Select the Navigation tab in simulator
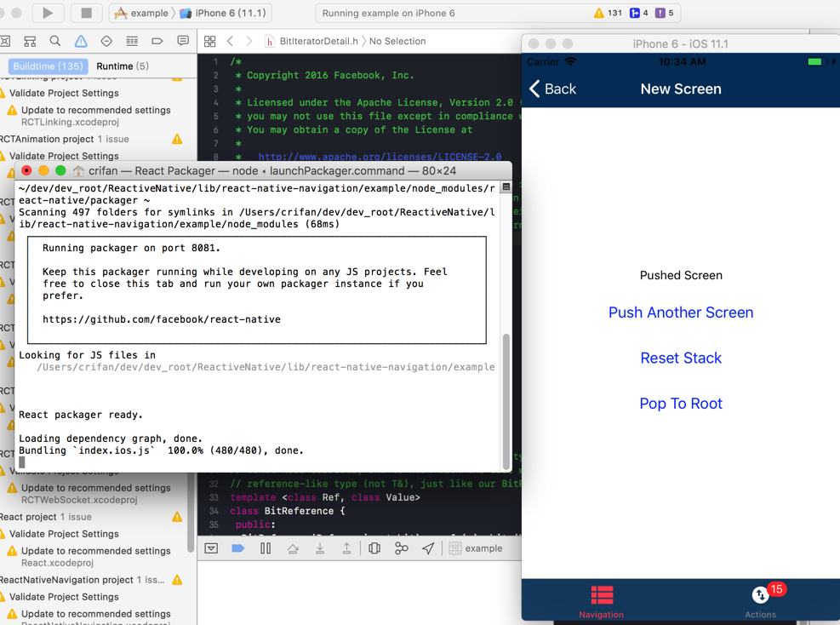The image size is (840, 625). click(601, 602)
